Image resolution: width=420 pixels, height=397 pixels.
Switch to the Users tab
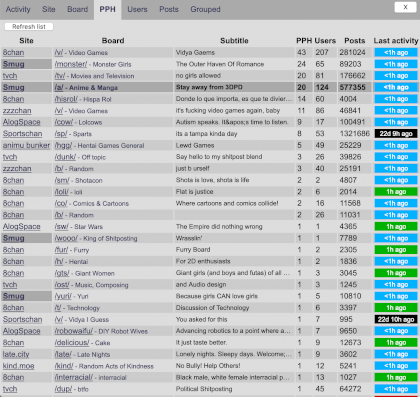point(137,9)
